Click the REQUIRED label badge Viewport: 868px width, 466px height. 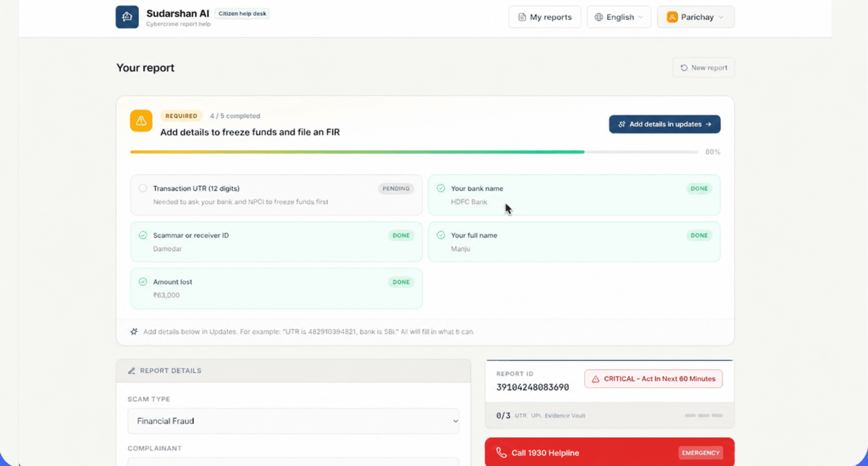pos(181,116)
